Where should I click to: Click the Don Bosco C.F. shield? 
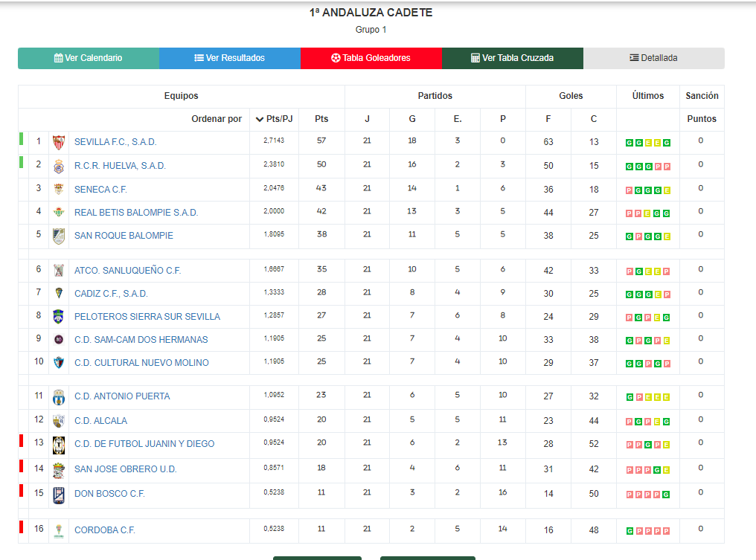[x=59, y=495]
